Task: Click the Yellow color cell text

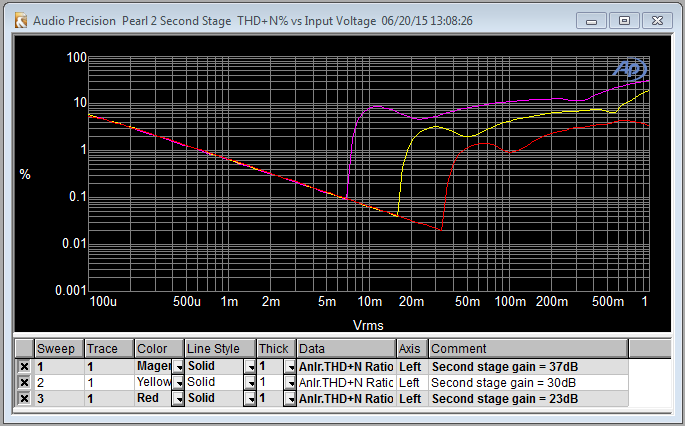Action: (154, 382)
